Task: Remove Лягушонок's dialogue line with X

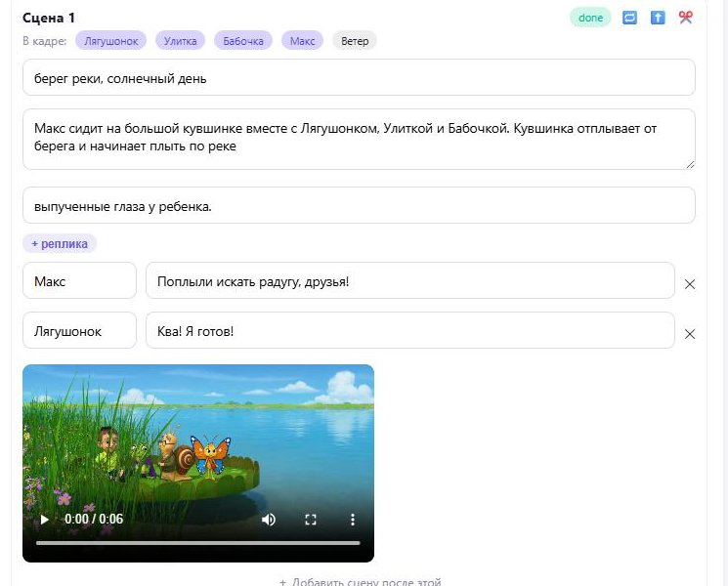Action: point(690,334)
